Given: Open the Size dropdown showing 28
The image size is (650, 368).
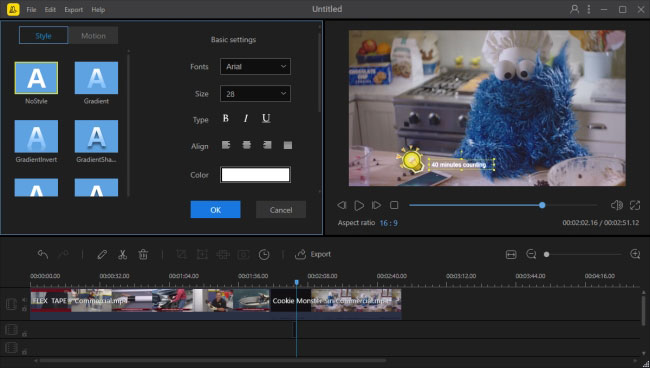Looking at the screenshot, I should [x=255, y=94].
